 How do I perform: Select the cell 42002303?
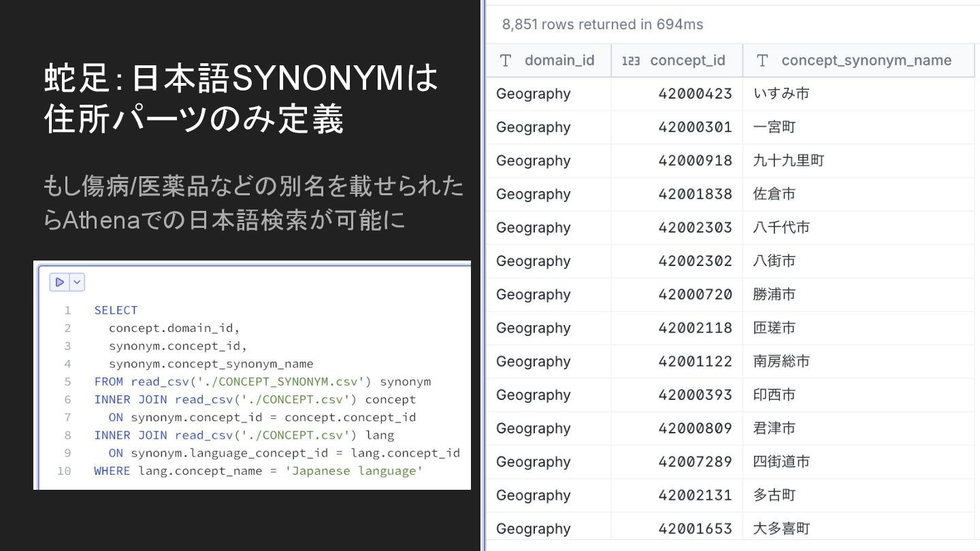pyautogui.click(x=677, y=227)
